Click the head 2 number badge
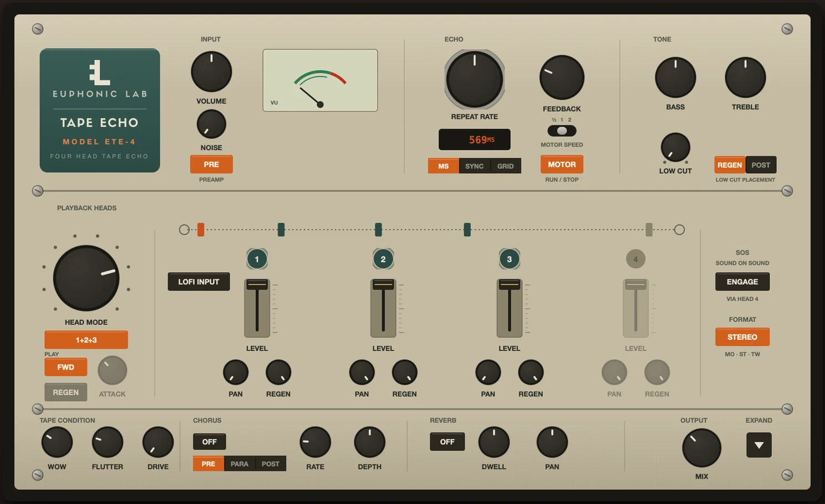 pyautogui.click(x=383, y=259)
